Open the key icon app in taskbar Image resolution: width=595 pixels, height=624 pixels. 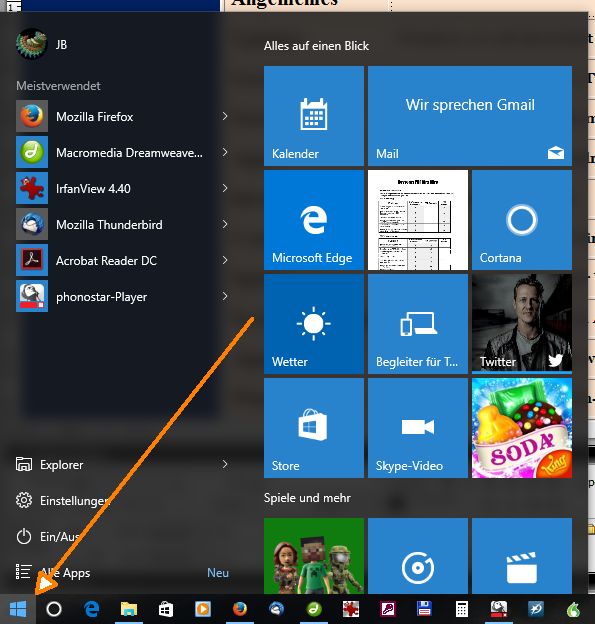388,609
